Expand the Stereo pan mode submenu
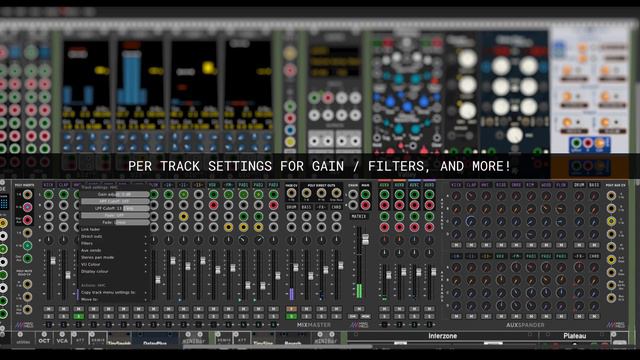The width and height of the screenshot is (640, 360). (x=113, y=257)
